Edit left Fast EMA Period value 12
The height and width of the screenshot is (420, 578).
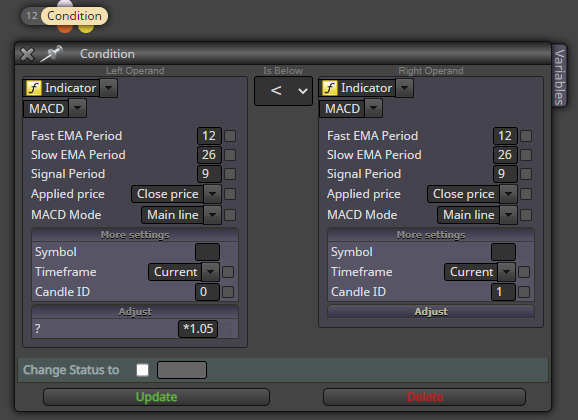(x=209, y=136)
